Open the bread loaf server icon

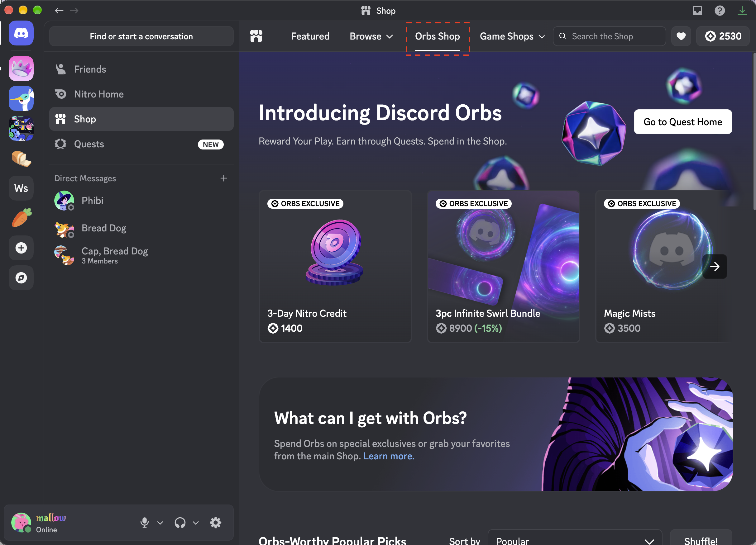(21, 158)
